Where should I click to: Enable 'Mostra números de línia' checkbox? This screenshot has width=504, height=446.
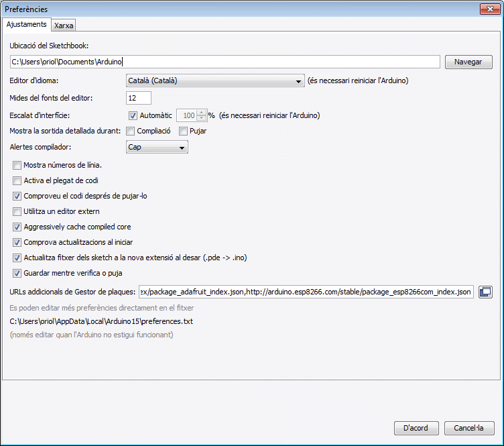click(x=17, y=165)
